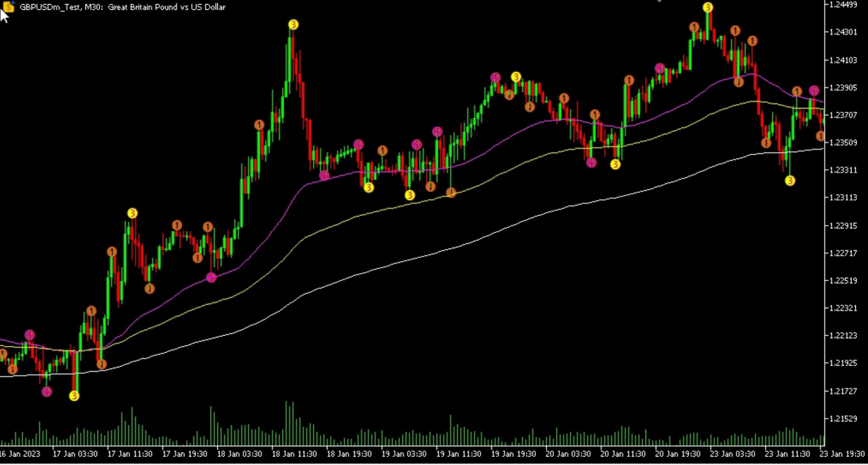
Task: Click the 1.24499 price axis label
Action: tap(843, 5)
